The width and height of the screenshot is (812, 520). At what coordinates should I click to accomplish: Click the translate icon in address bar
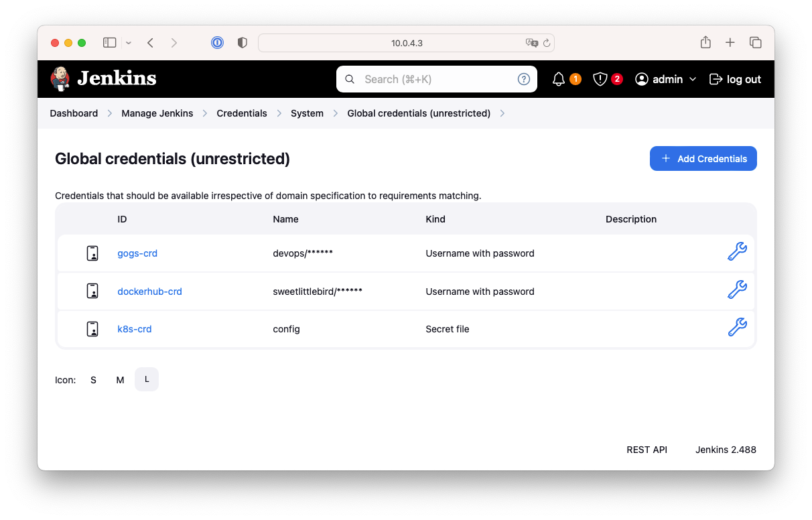532,43
